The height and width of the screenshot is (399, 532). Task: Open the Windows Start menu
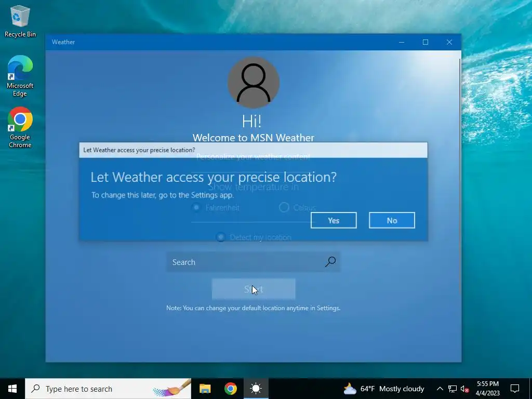(12, 389)
